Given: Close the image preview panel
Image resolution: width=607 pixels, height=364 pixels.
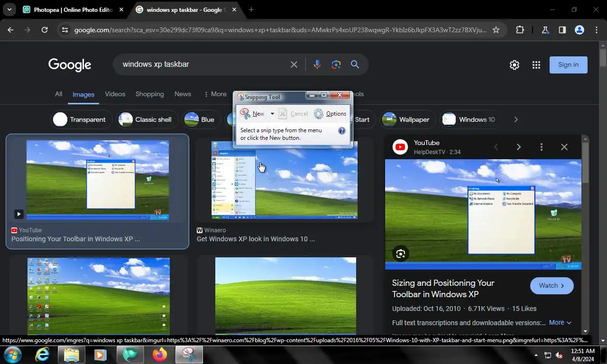Looking at the screenshot, I should click(x=564, y=147).
